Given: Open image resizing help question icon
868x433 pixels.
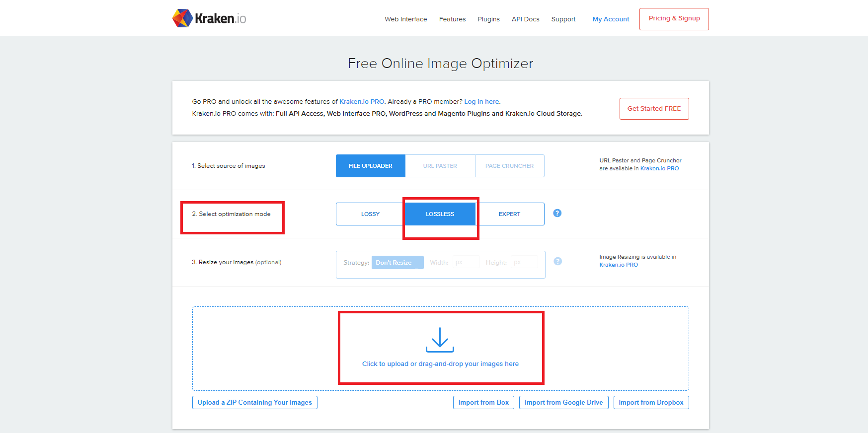Looking at the screenshot, I should (x=557, y=261).
